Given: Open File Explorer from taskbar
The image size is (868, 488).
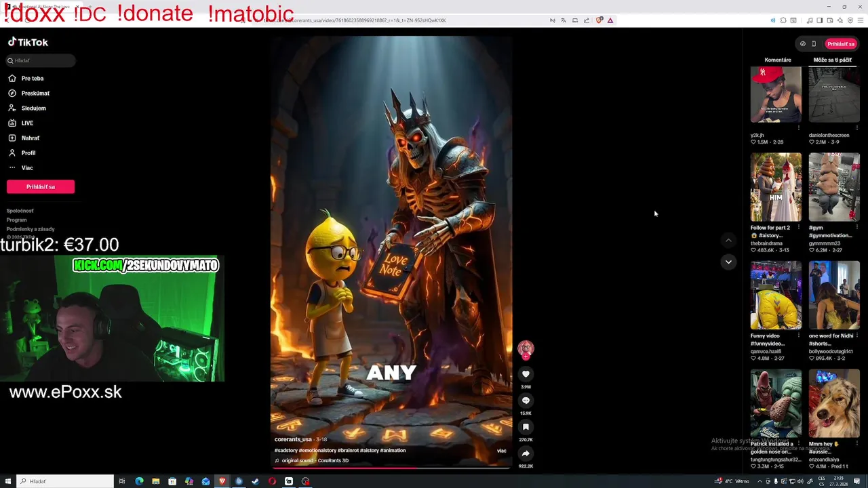Looking at the screenshot, I should pyautogui.click(x=156, y=481).
